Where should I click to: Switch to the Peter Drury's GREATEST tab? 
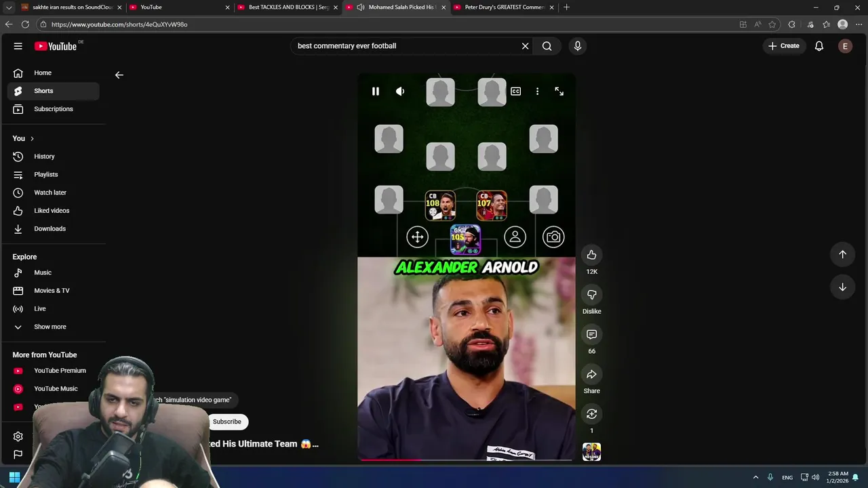503,7
